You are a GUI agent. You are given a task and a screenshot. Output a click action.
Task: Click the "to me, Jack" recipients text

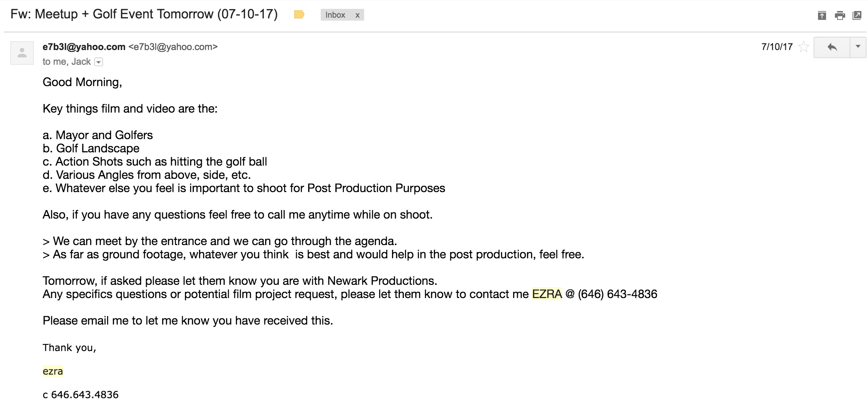67,61
